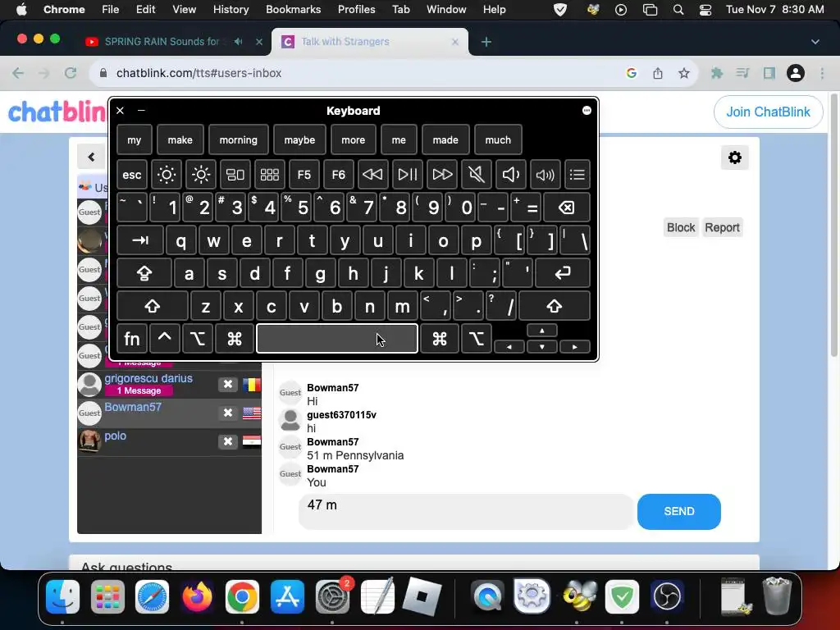Viewport: 840px width, 630px height.
Task: Click the Mission Control key on keyboard
Action: (x=235, y=174)
